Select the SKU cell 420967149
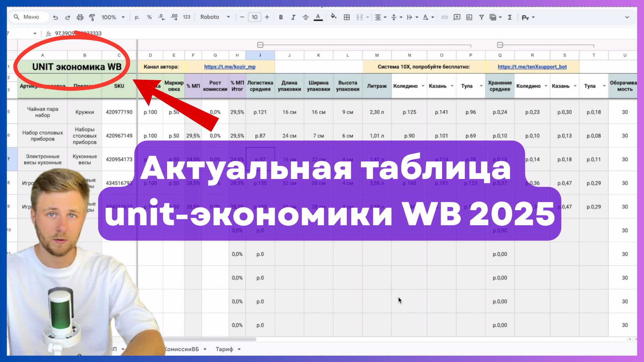This screenshot has height=362, width=644. (119, 136)
